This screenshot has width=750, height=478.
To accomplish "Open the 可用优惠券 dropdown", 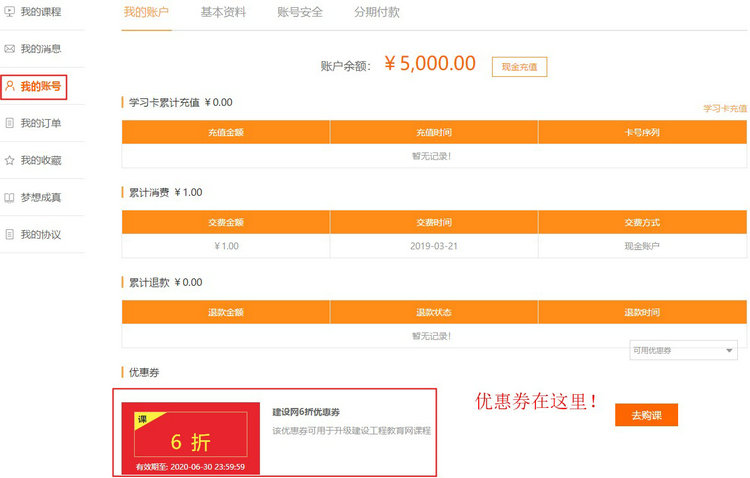I will pyautogui.click(x=684, y=350).
